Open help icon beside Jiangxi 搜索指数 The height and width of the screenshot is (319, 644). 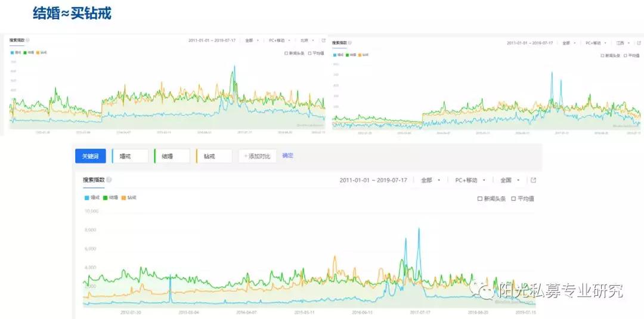pyautogui.click(x=351, y=43)
